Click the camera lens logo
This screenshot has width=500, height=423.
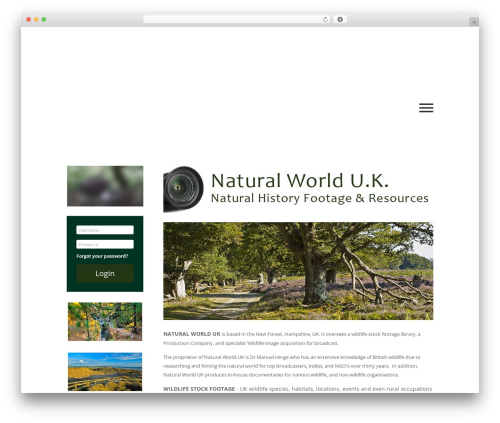[183, 189]
